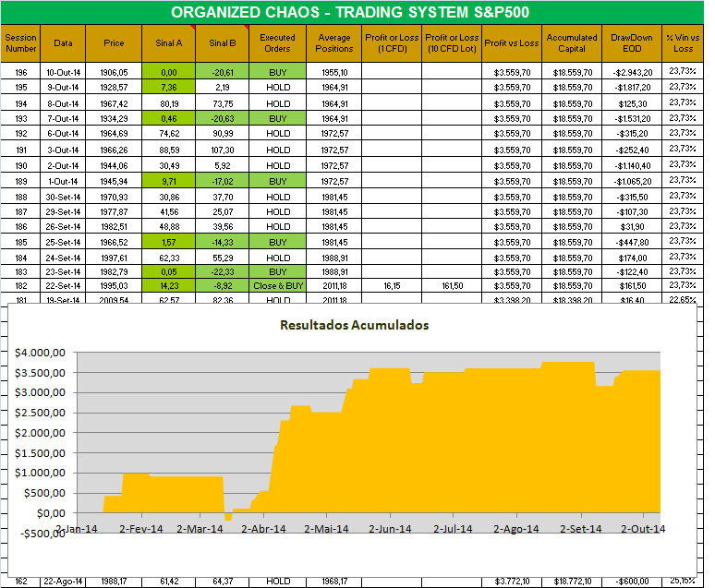Viewport: 715px width, 588px height.
Task: Click the 'Sinal B' header cell
Action: [222, 43]
